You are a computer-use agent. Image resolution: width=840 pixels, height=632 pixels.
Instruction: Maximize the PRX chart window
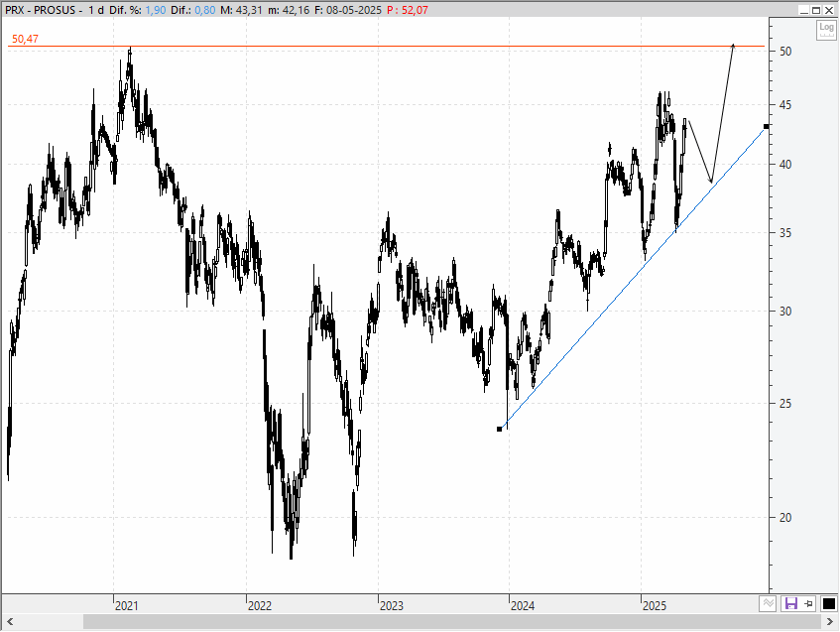coord(816,10)
